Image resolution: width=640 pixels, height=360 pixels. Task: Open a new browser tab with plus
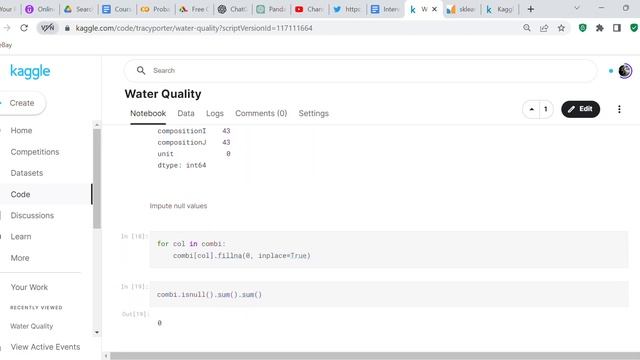point(531,9)
